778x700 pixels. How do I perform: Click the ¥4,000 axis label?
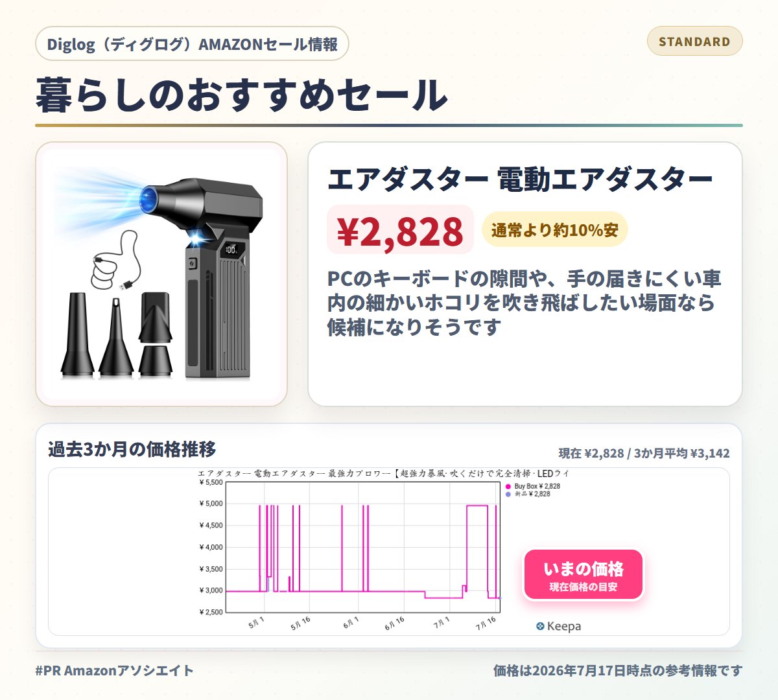(211, 547)
